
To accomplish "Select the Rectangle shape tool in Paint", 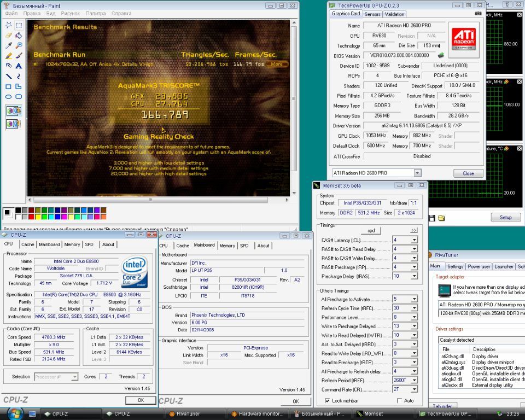I will click(9, 86).
